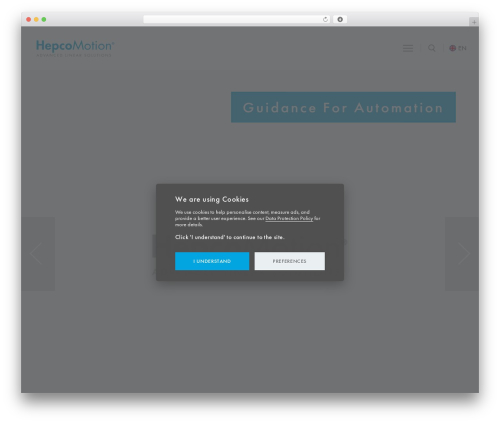Open the Data Protection Policy link
This screenshot has height=423, width=500.
click(289, 218)
